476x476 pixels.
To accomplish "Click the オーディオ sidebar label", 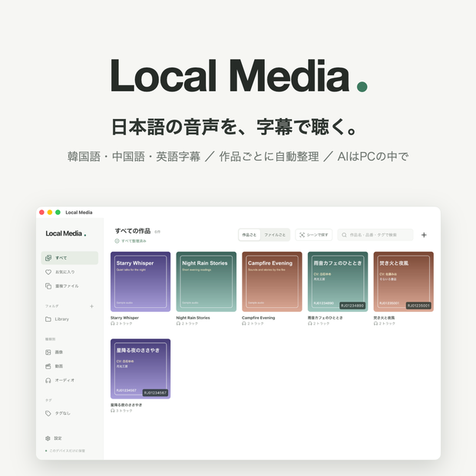I will point(64,380).
